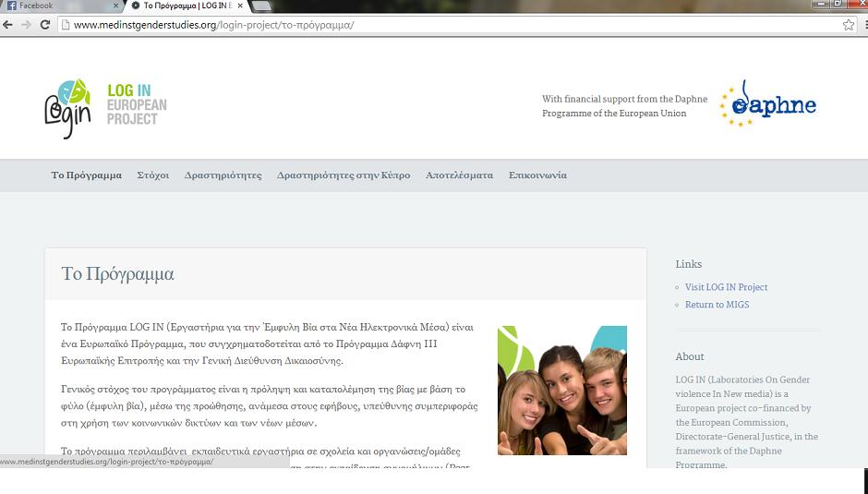
Task: Click the Links sidebar heading
Action: (x=689, y=264)
